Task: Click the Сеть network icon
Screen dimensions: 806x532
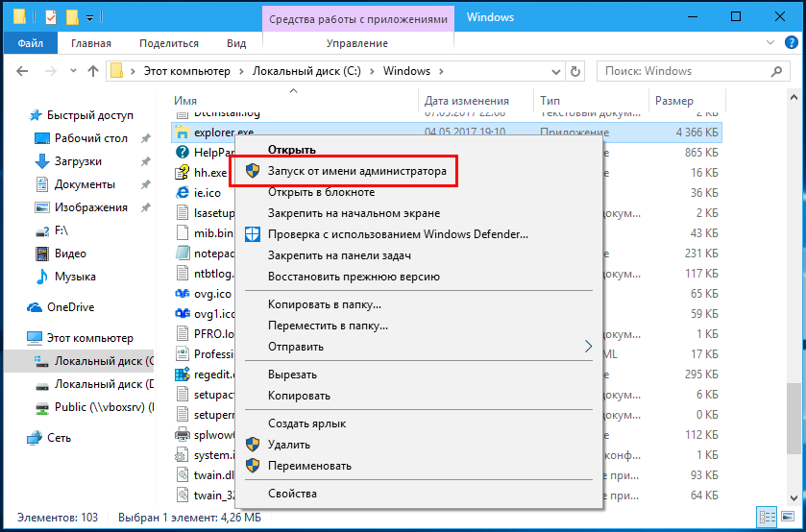Action: click(x=35, y=438)
